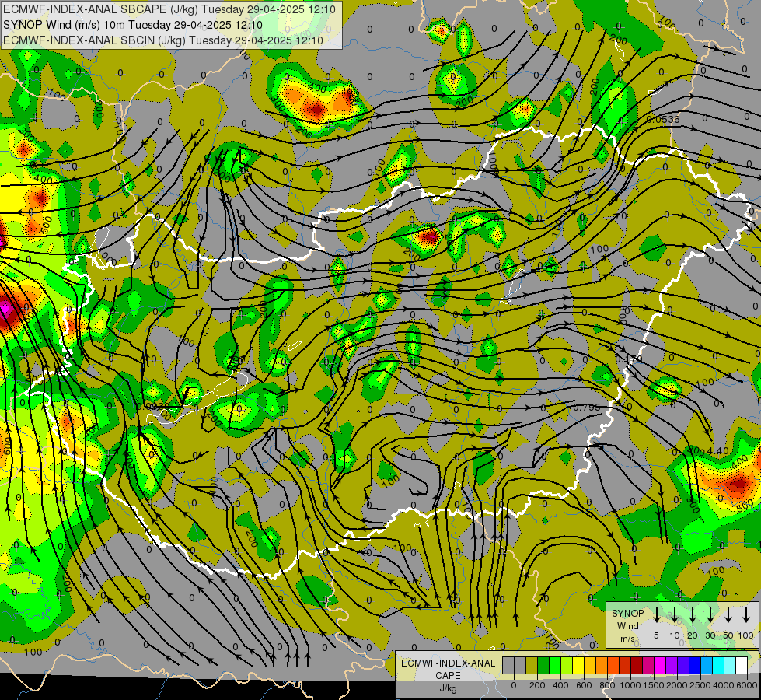Click the '800' tick label in CAPE legend
Image resolution: width=761 pixels, height=700 pixels.
(x=607, y=685)
